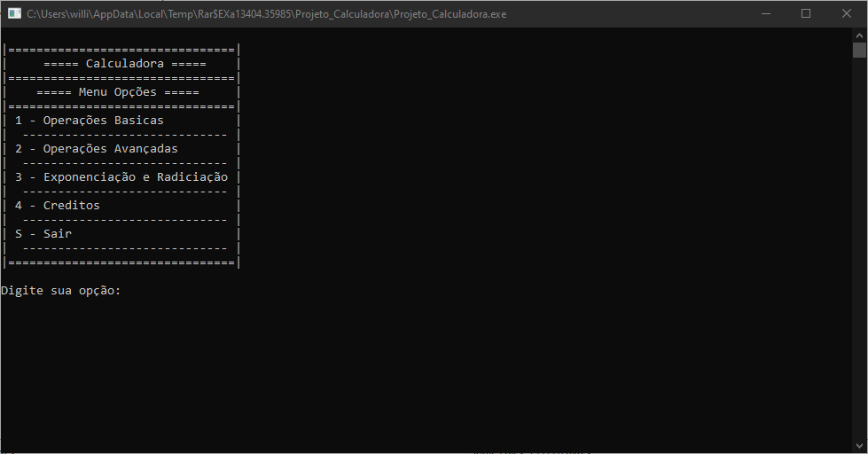Click the dashed separator under Operações Basicas
868x454 pixels.
click(122, 135)
